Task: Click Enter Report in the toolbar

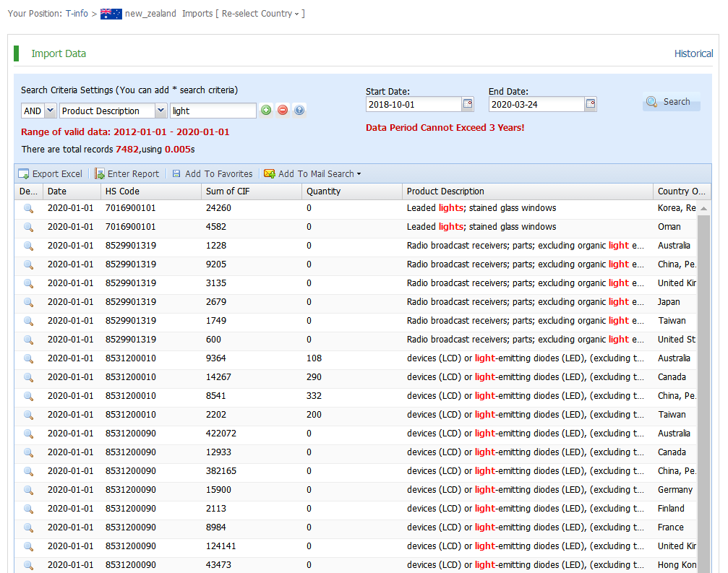Action: pos(127,174)
